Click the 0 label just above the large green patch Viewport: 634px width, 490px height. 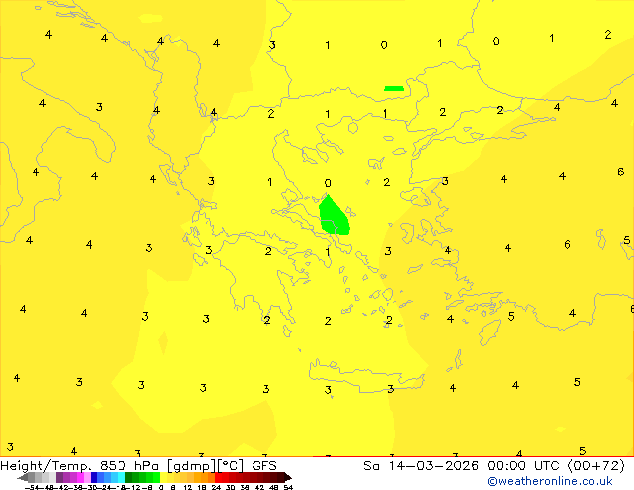pos(328,183)
